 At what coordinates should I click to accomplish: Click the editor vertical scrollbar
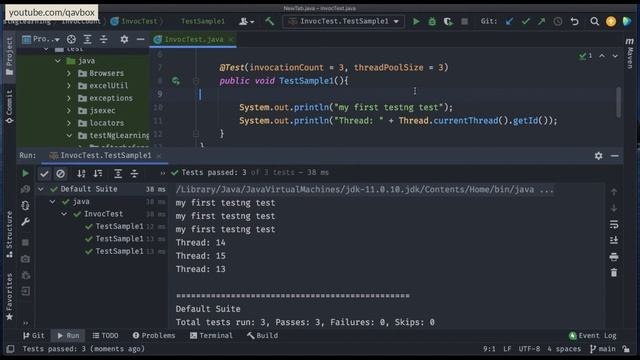click(x=618, y=102)
